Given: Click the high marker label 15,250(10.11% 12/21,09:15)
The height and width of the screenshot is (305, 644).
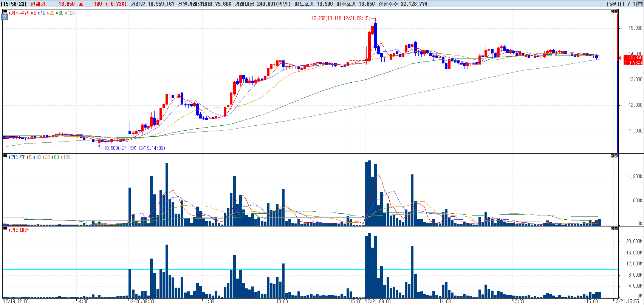Looking at the screenshot, I should 341,18.
